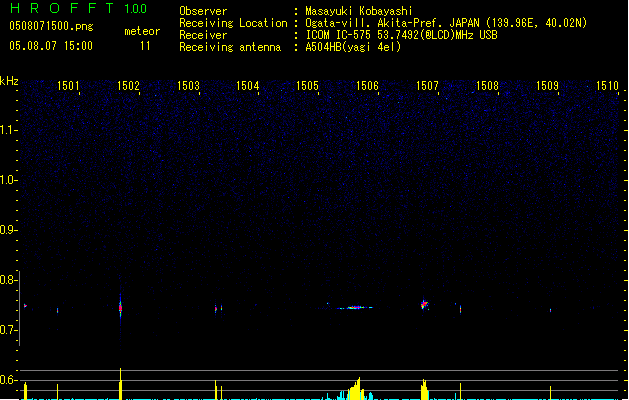Click the 1509 time axis marker
Image resolution: width=629 pixels, height=400 pixels.
(x=547, y=86)
